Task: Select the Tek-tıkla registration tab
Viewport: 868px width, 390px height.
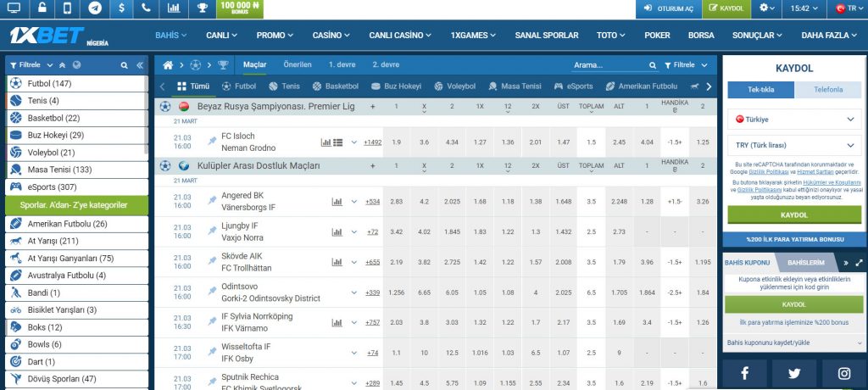Action: click(761, 90)
